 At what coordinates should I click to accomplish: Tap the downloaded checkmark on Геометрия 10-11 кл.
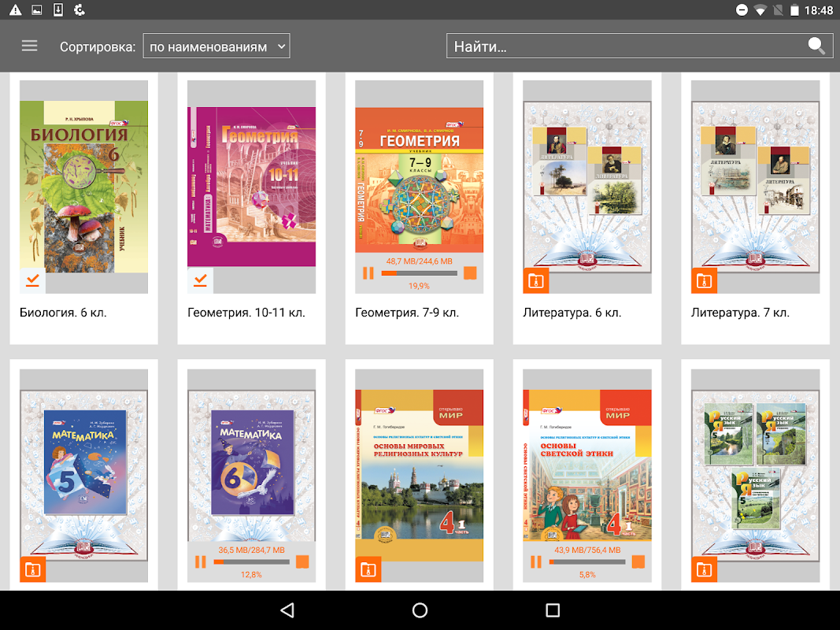point(201,280)
